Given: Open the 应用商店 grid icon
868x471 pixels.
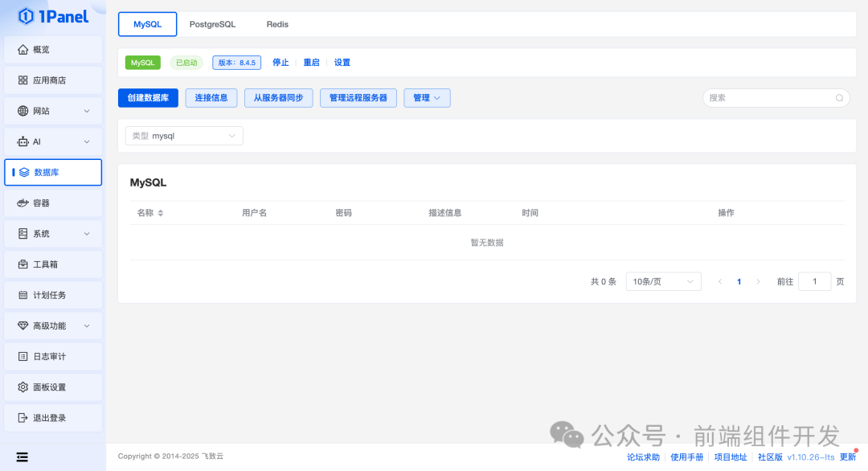Looking at the screenshot, I should click(x=23, y=80).
